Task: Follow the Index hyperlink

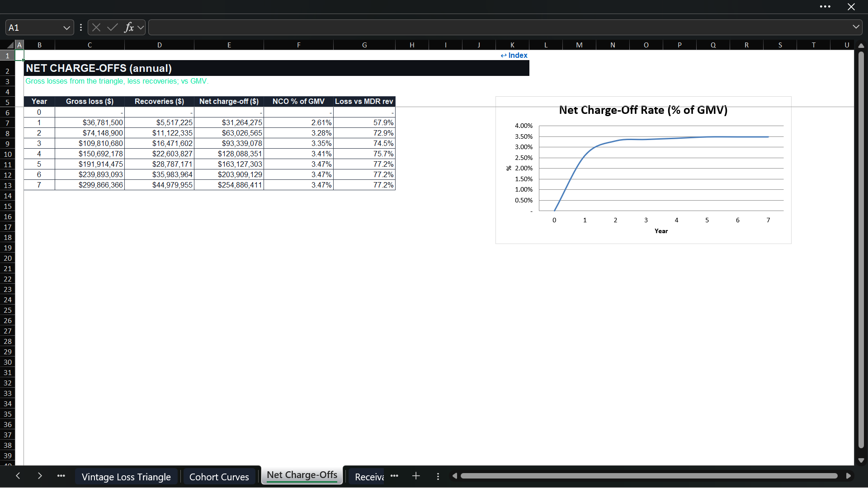Action: [514, 55]
